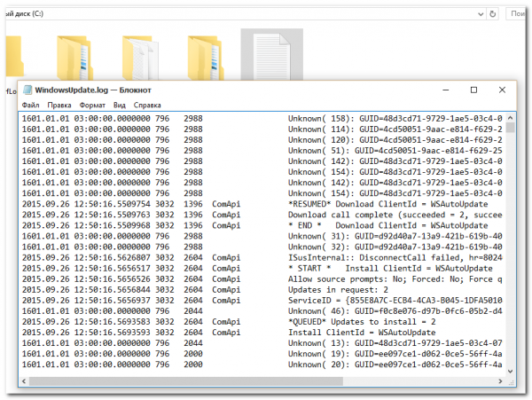
Task: Click the vertical scrollbar up arrow
Action: [x=509, y=116]
